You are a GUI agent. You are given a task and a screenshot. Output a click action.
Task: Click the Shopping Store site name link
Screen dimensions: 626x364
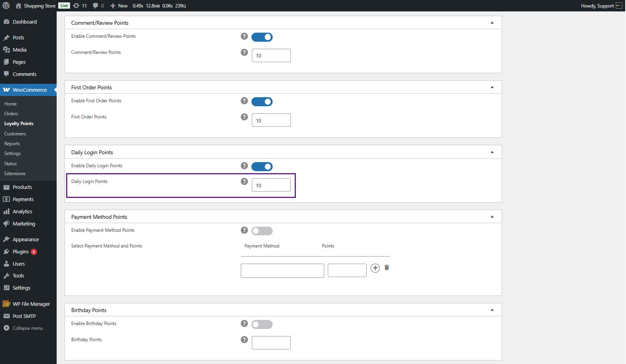point(40,6)
